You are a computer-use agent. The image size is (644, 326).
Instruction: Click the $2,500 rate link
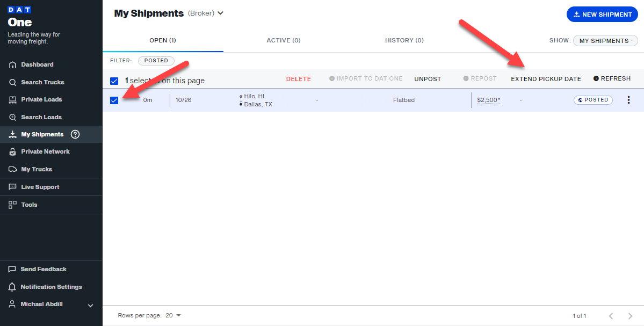point(488,100)
